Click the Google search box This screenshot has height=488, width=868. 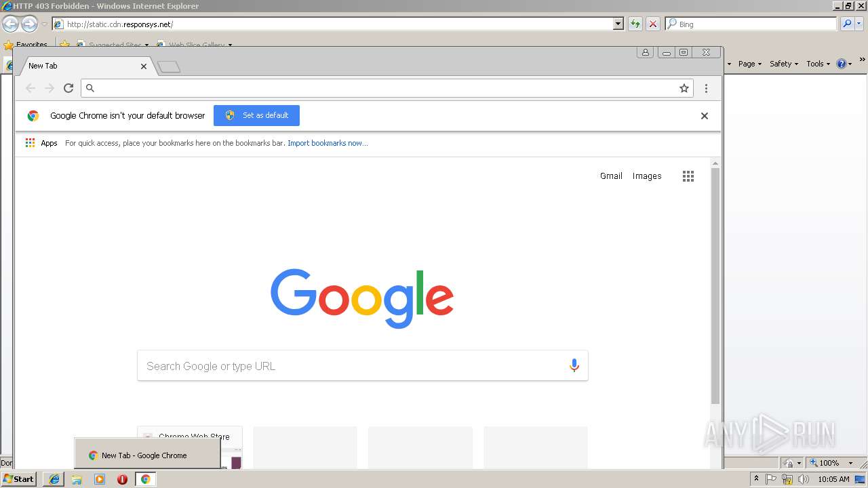[363, 366]
